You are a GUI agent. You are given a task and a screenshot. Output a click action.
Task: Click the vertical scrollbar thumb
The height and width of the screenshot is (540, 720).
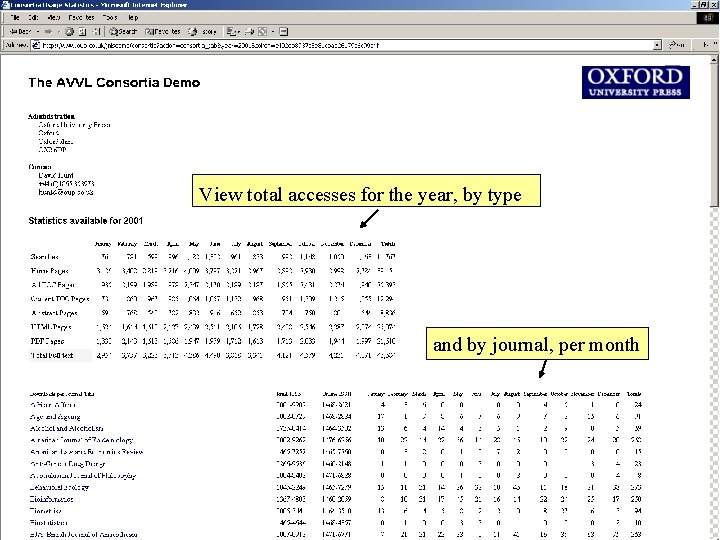(x=714, y=135)
